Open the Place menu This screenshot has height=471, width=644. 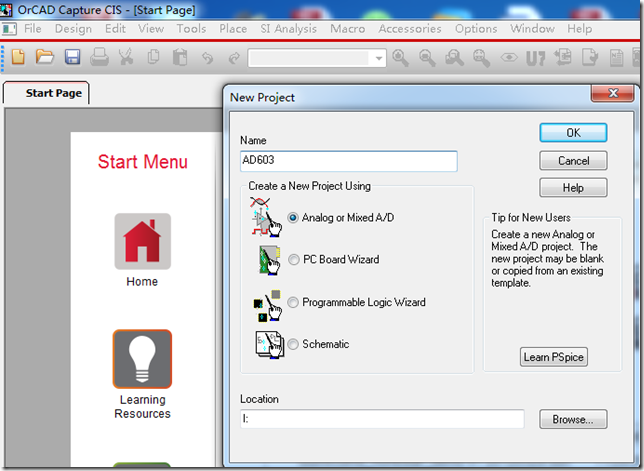click(233, 29)
